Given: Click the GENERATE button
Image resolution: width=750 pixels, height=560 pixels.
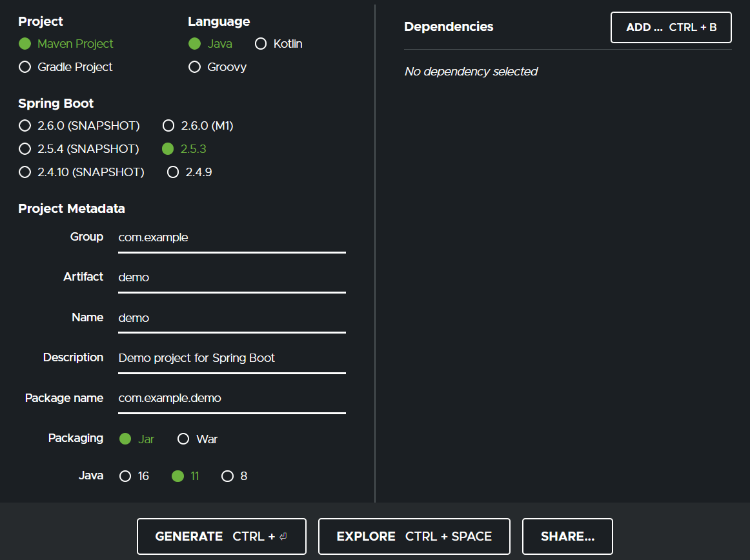Looking at the screenshot, I should point(221,536).
